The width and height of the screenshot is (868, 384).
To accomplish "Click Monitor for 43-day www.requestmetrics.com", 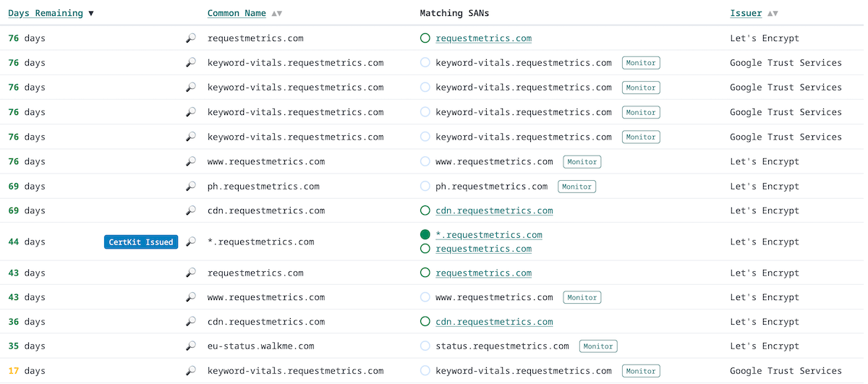I will (x=582, y=297).
